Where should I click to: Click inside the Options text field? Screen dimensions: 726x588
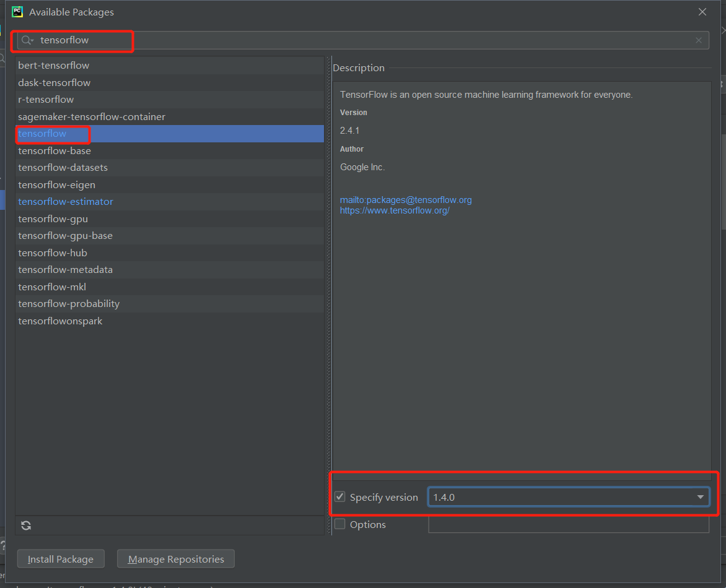569,524
